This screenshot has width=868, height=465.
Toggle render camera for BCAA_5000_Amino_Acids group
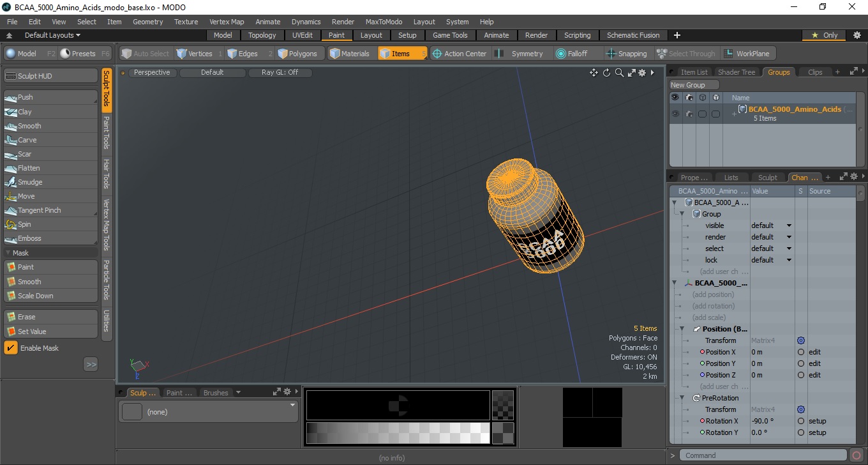point(689,114)
